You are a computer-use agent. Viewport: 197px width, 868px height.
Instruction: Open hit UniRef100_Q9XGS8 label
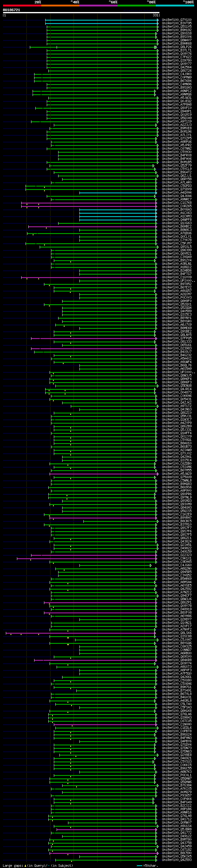click(x=176, y=33)
